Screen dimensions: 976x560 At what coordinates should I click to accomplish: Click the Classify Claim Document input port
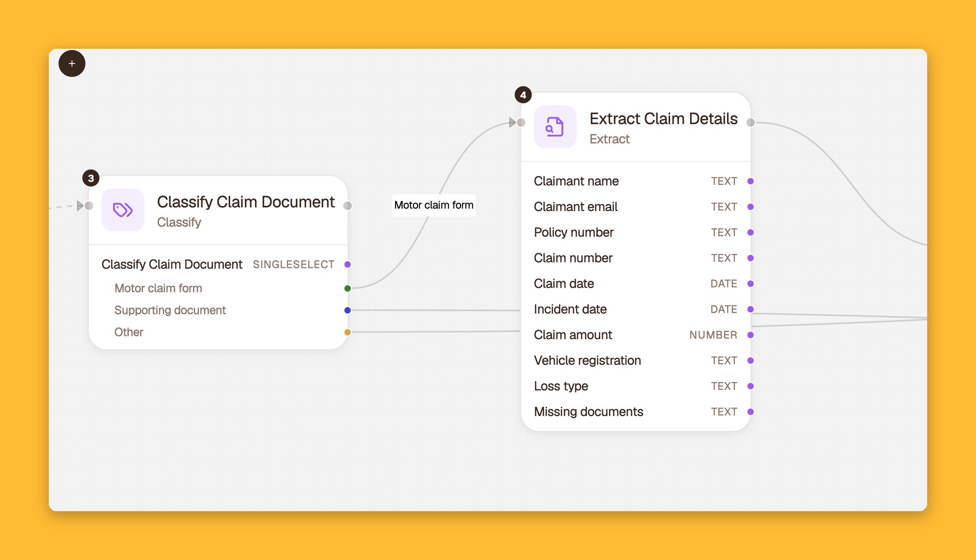tap(89, 206)
